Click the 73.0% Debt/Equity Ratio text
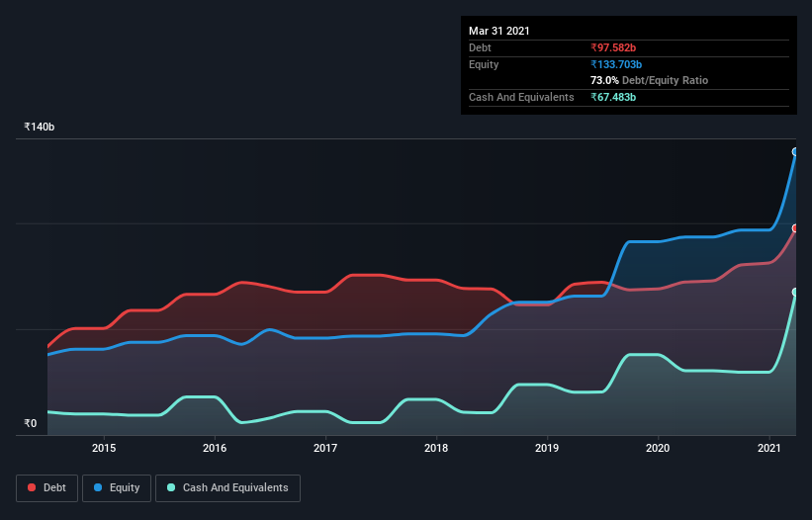The image size is (812, 520). (x=650, y=80)
